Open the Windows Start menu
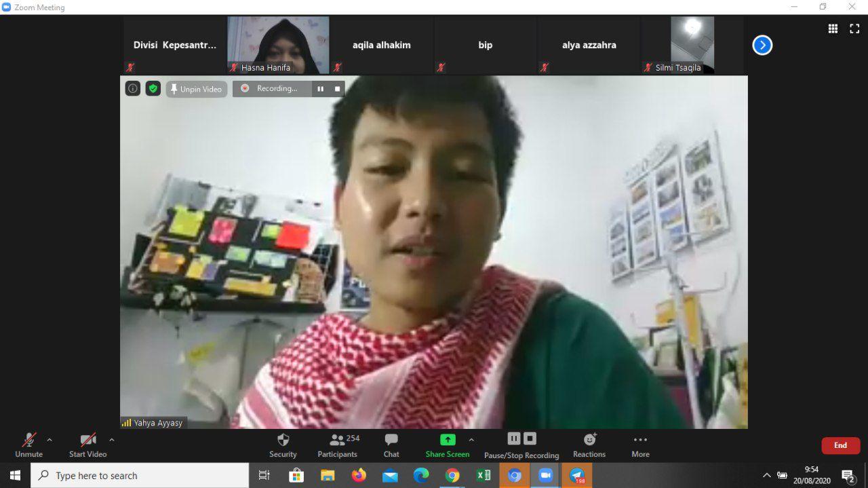This screenshot has height=488, width=868. click(15, 476)
